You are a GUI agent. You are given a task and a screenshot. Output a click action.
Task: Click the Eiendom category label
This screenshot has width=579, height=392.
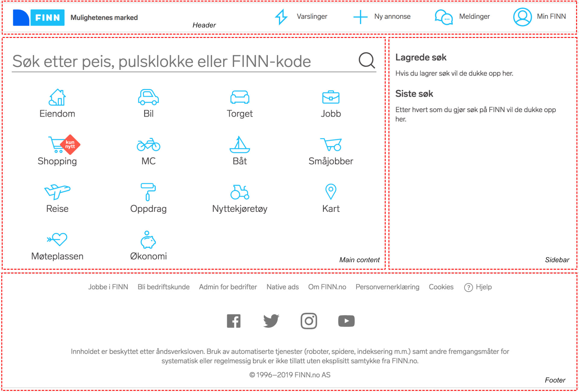57,114
